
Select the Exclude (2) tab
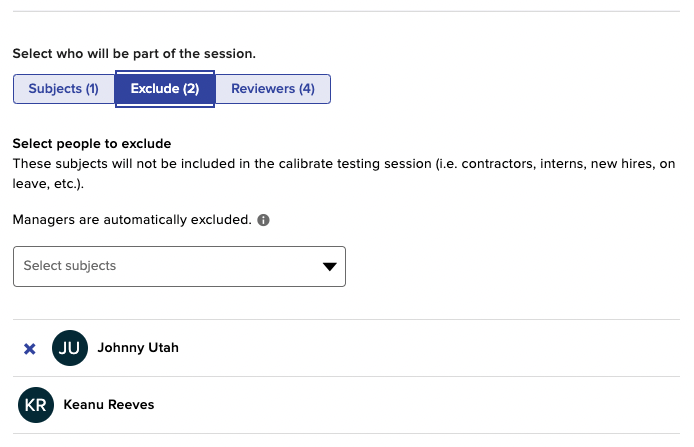coord(165,89)
